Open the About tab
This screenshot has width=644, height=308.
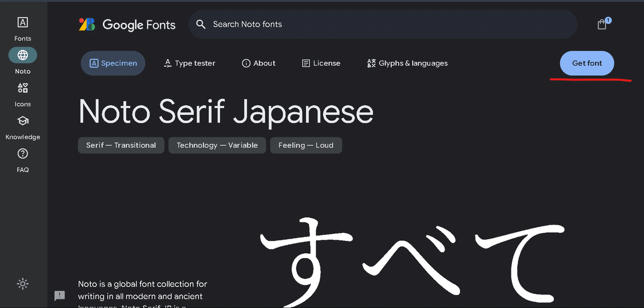tap(259, 63)
